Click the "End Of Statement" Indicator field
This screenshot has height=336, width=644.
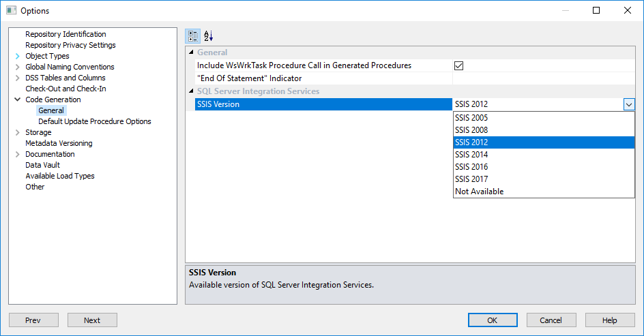click(x=543, y=78)
